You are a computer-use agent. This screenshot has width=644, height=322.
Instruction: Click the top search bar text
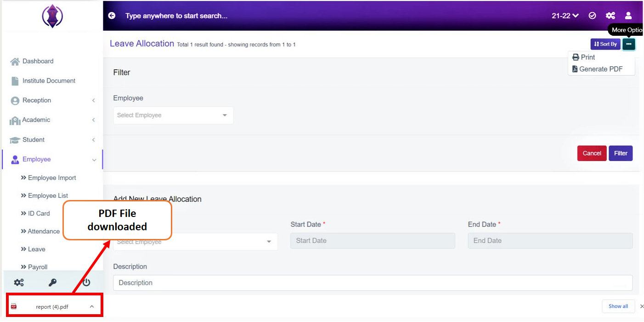(x=176, y=16)
